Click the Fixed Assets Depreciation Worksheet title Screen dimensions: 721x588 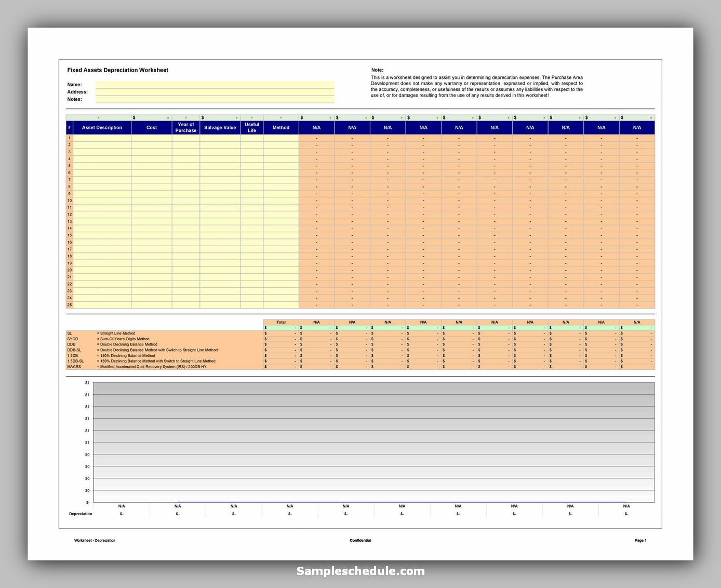[x=117, y=70]
